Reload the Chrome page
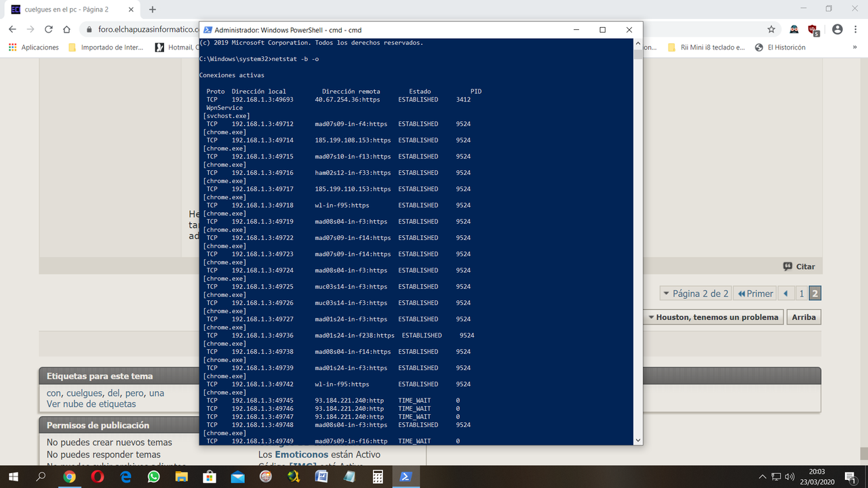The width and height of the screenshot is (868, 488). (x=48, y=29)
